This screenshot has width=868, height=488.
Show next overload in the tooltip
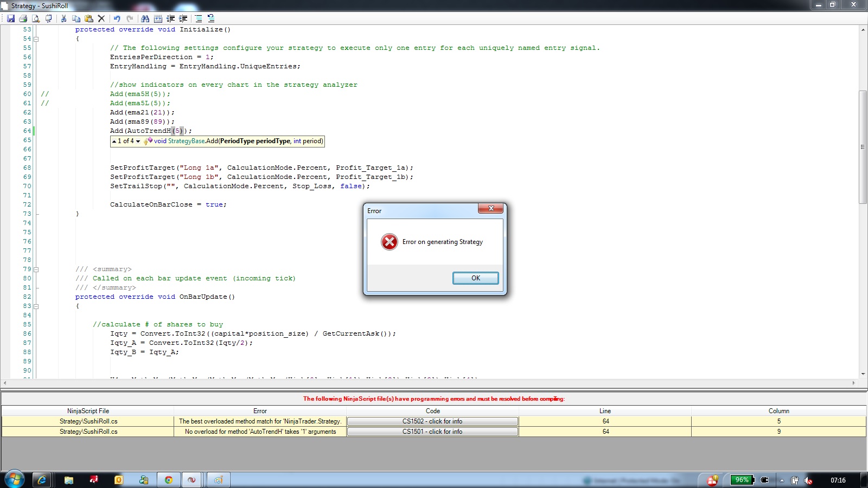point(138,141)
